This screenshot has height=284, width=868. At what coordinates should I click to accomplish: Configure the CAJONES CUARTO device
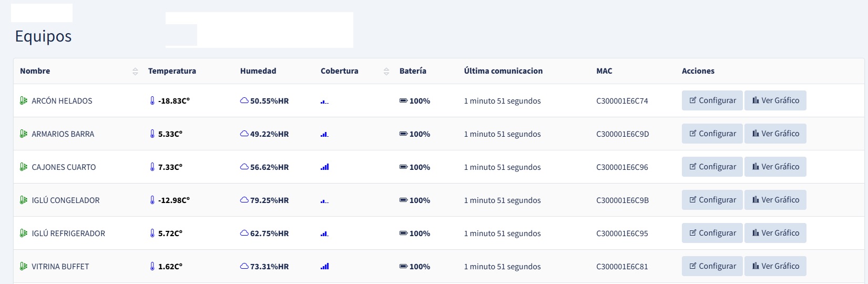tap(712, 167)
